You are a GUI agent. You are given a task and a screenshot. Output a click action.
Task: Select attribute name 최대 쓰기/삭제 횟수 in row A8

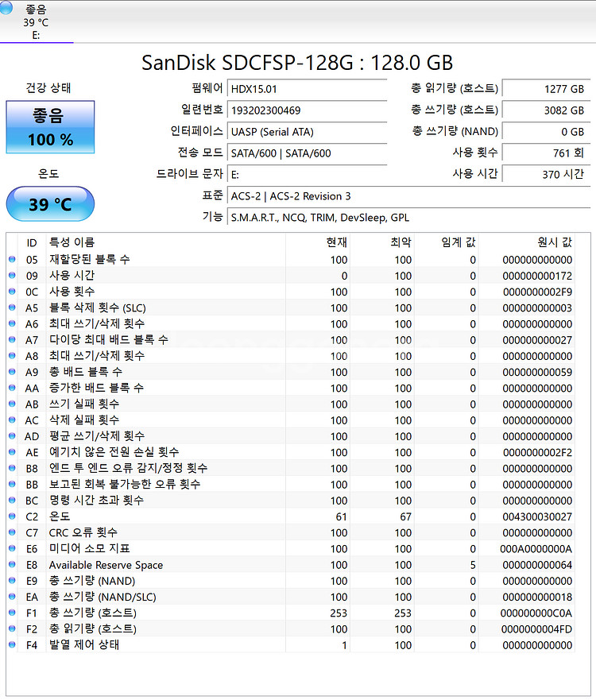point(97,356)
